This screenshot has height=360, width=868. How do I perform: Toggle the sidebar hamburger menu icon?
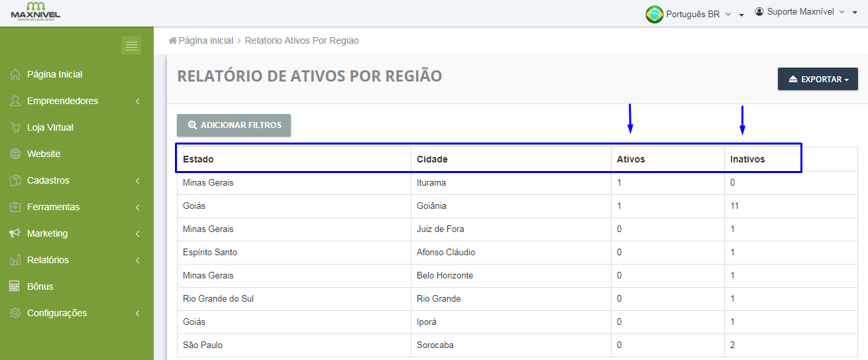coord(131,45)
